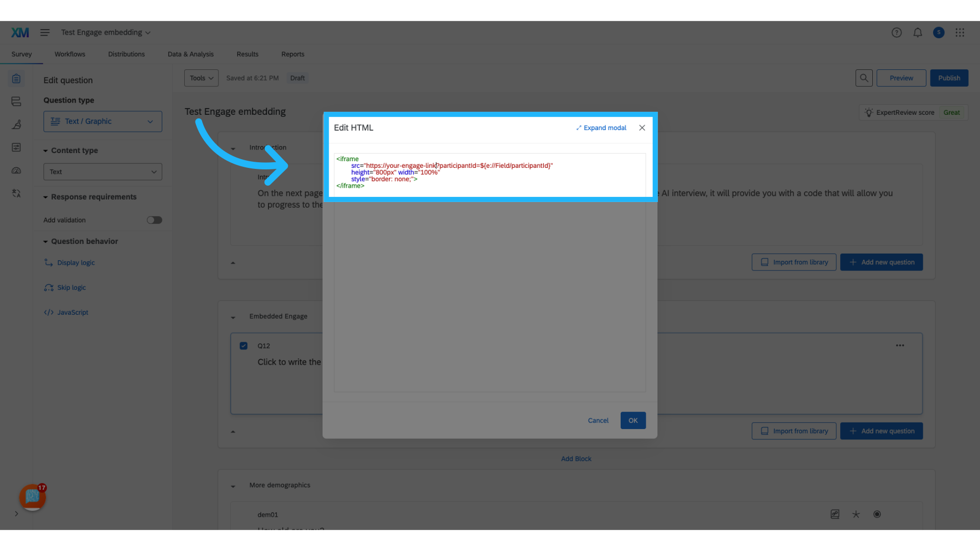Click the dem01 question label

point(268,515)
